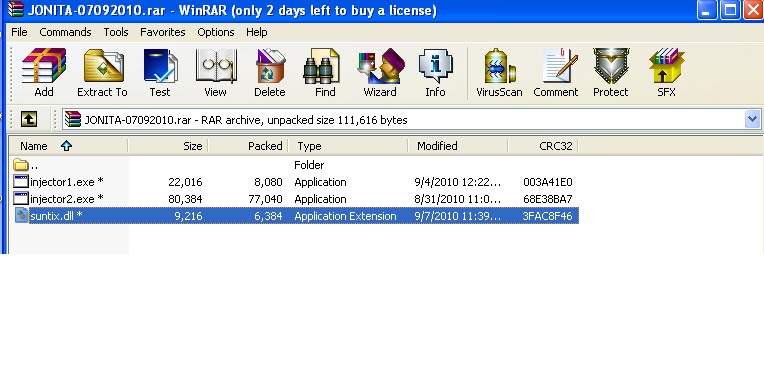Click CRC32 value 68E38BA7
Screen dimensions: 764x384
[x=548, y=199]
